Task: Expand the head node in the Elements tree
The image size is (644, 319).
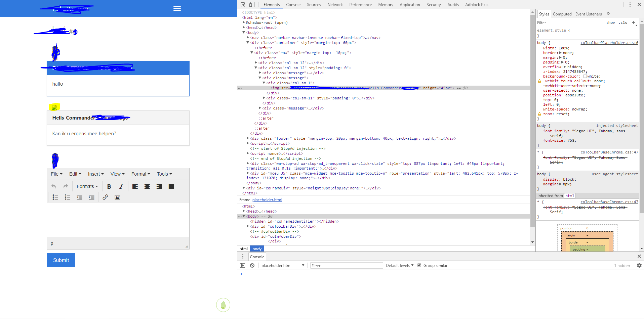Action: 244,28
